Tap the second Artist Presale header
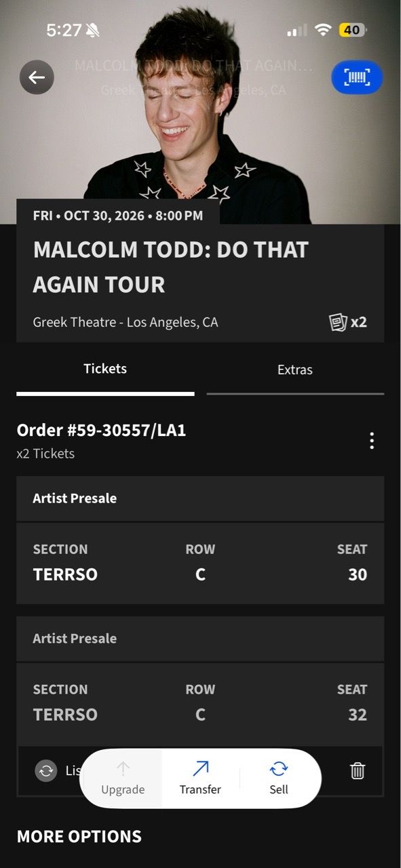The image size is (401, 868). pyautogui.click(x=200, y=639)
